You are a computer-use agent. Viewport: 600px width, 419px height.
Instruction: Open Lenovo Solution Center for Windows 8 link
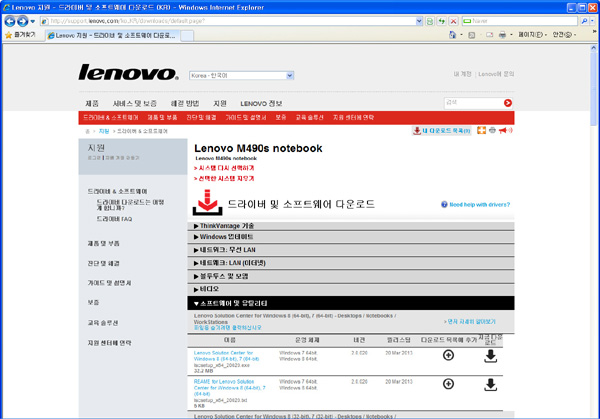226,356
